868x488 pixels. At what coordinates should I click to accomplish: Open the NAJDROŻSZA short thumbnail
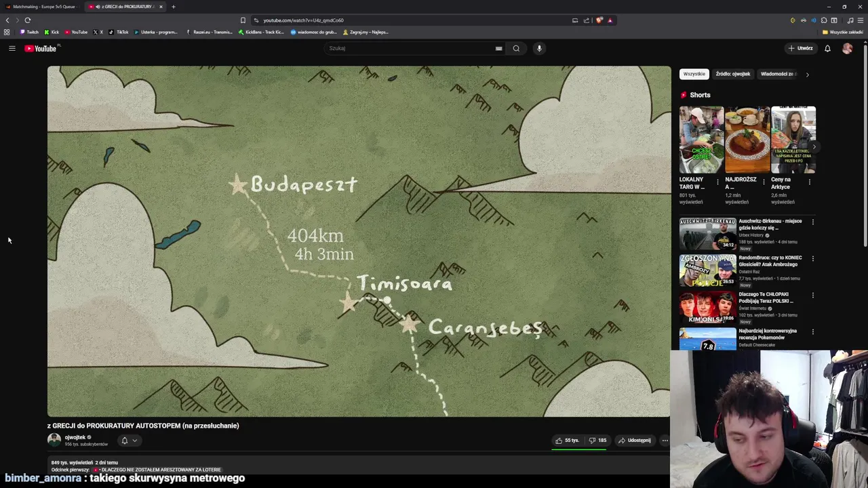click(747, 140)
